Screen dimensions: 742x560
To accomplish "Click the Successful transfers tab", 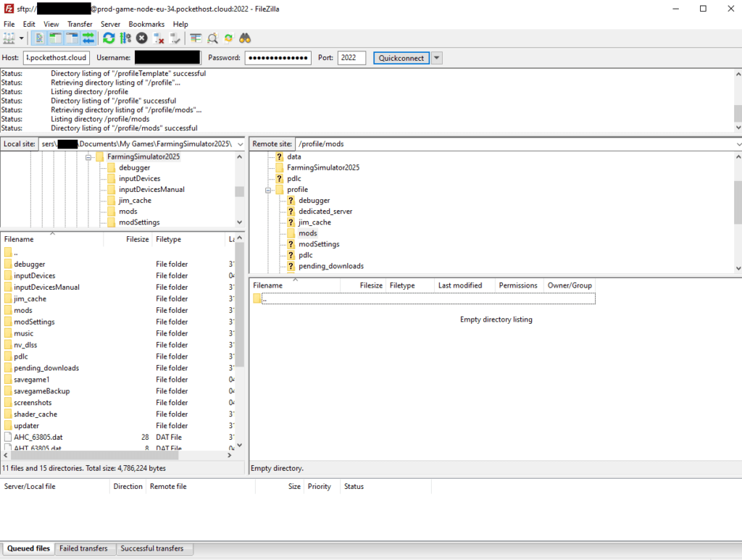I will coord(154,548).
